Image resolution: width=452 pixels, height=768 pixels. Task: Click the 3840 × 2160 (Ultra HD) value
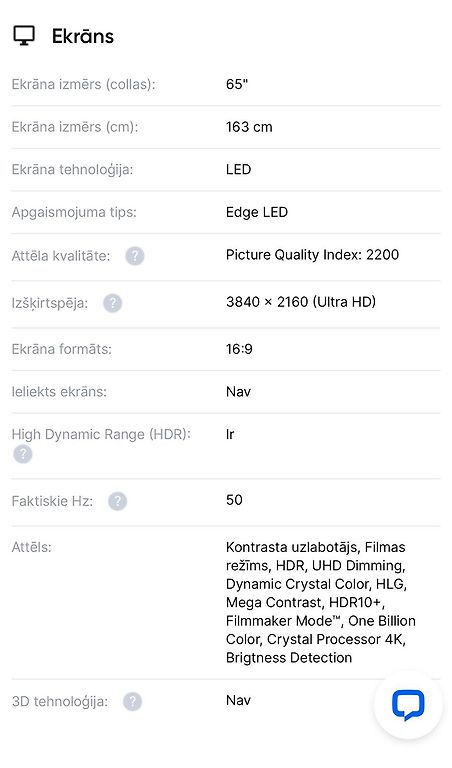(301, 302)
